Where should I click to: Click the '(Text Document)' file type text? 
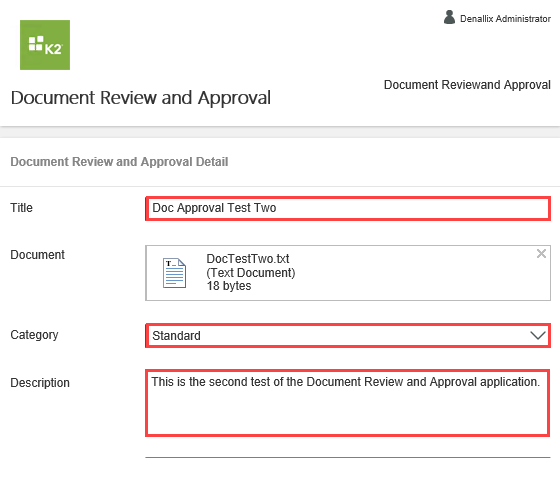(251, 272)
